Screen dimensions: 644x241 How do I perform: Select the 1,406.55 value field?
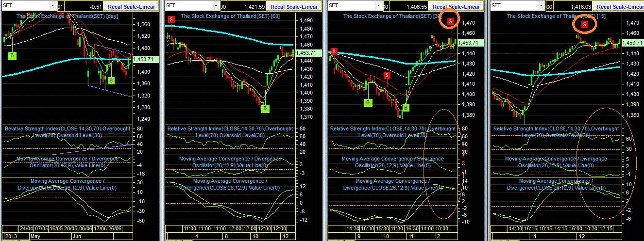click(409, 6)
